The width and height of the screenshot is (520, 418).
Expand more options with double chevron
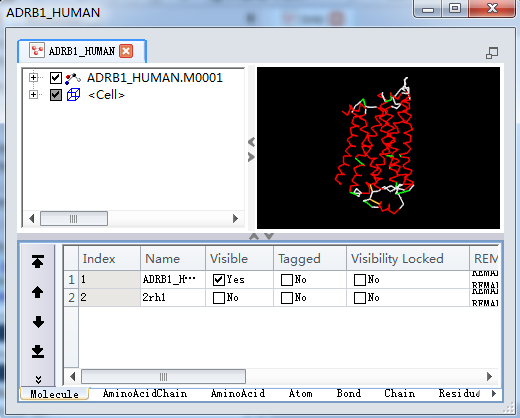(x=38, y=379)
